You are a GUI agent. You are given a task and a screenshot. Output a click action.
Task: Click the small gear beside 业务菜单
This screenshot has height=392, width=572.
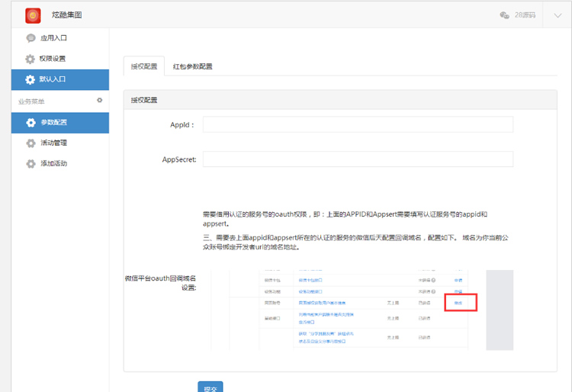(x=99, y=101)
